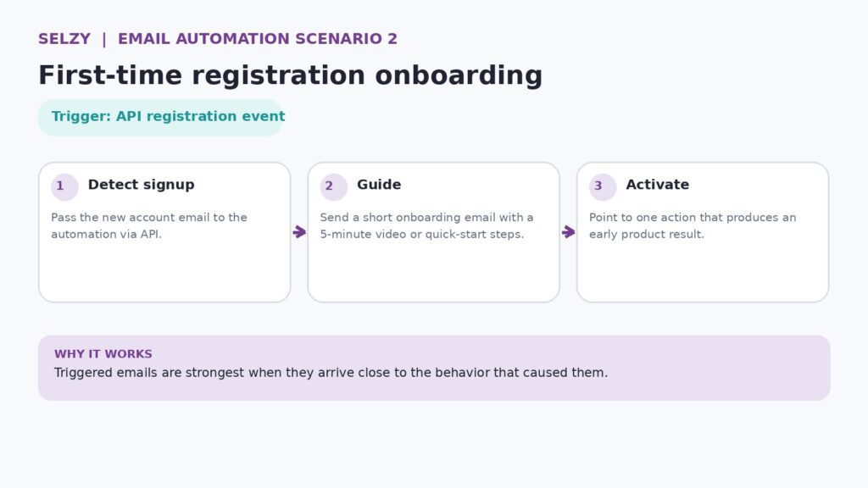Screen dimensions: 868x488
Task: Click the WHY IT WORKS label
Action: coord(103,354)
